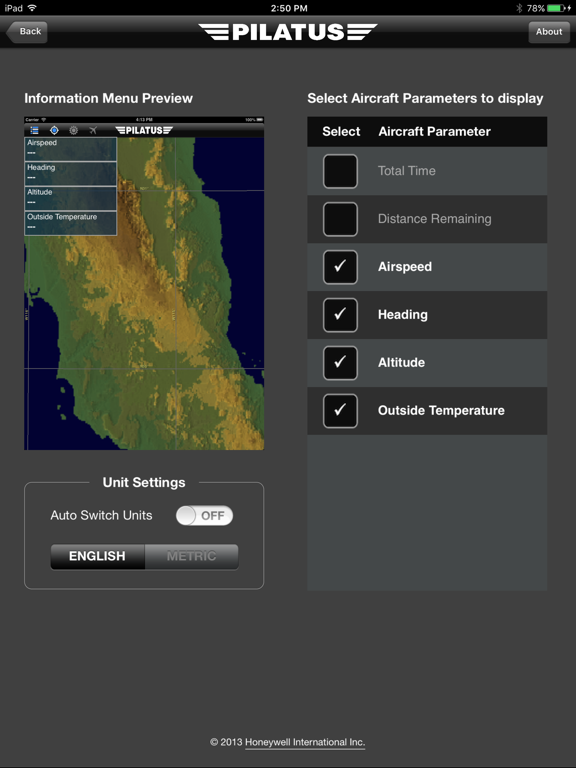Click the Distance Remaining label
576x768 pixels.
point(434,219)
